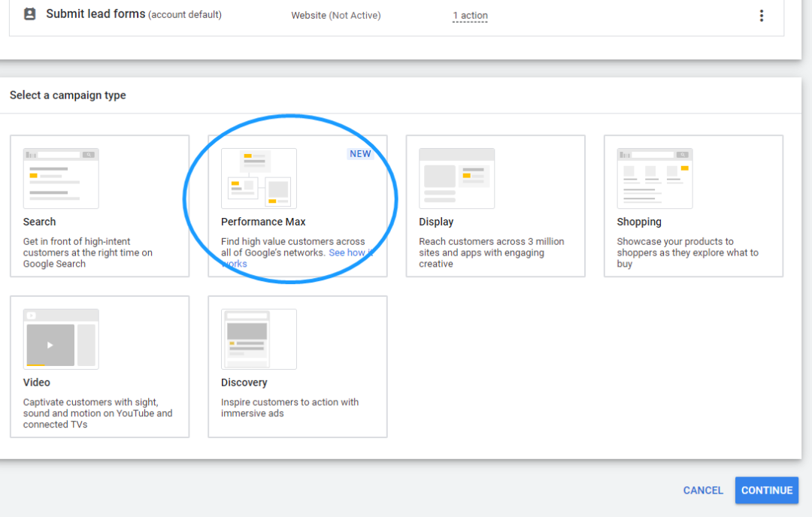The image size is (812, 517).
Task: Click the Display description about 3 million sites
Action: coord(492,252)
